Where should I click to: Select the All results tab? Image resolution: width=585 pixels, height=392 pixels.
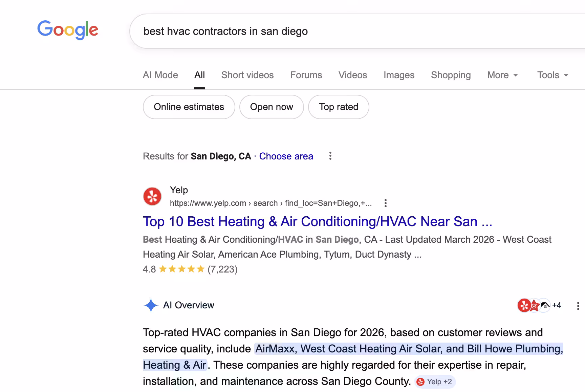click(199, 75)
